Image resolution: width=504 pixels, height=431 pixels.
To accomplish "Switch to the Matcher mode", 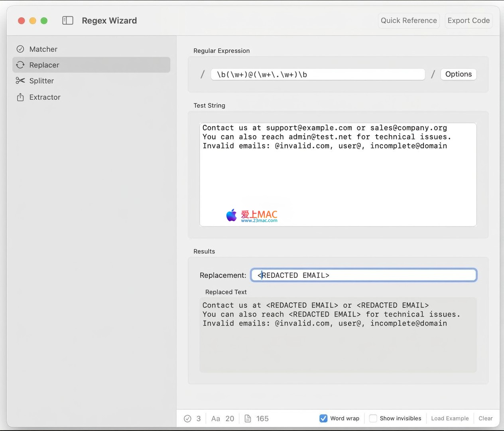I will 43,49.
